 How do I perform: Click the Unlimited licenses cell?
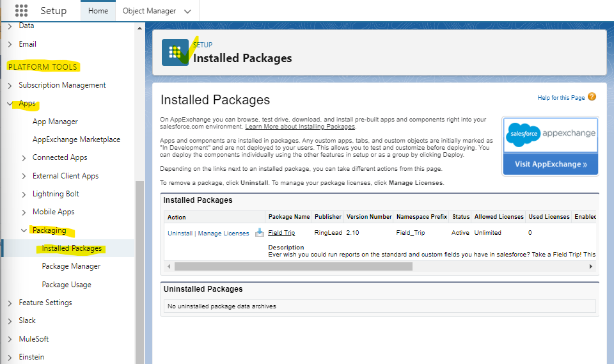(x=487, y=233)
